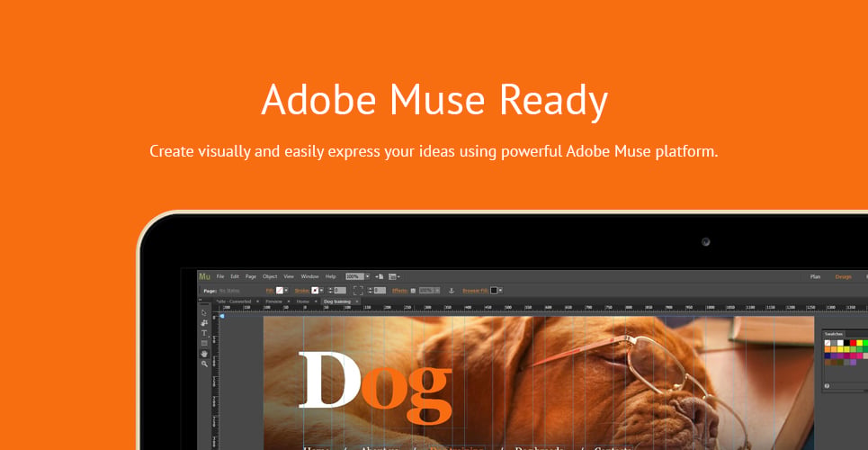Click the Browser Fill label link
This screenshot has height=450, width=868.
(475, 291)
